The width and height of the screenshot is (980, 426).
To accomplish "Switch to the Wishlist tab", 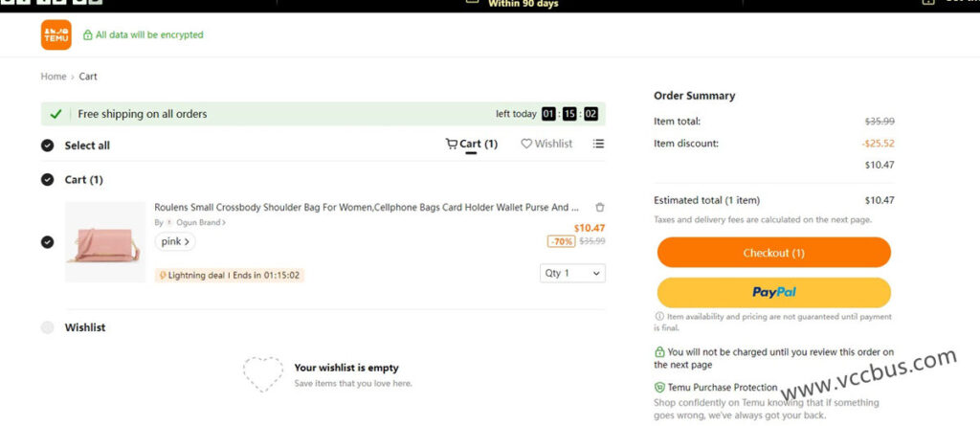I will 546,145.
